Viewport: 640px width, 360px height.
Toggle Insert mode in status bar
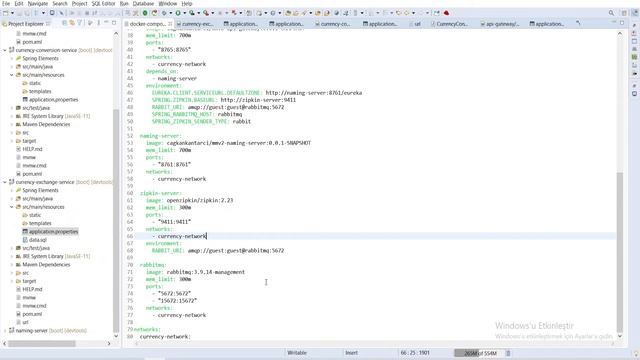click(351, 353)
